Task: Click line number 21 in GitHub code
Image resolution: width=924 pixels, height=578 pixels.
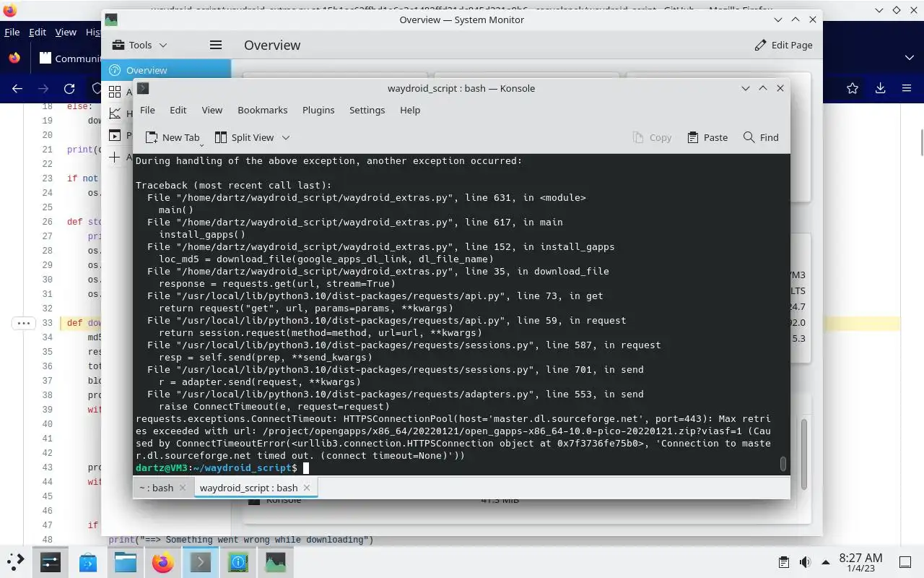Action: click(47, 150)
